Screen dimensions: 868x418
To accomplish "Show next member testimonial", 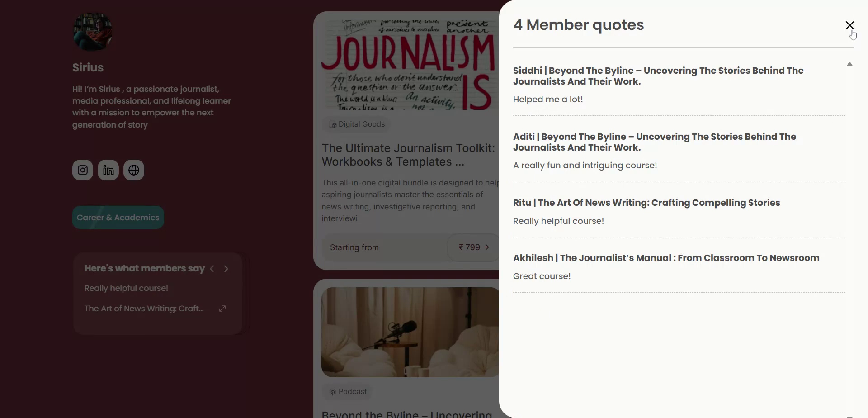I will click(226, 269).
